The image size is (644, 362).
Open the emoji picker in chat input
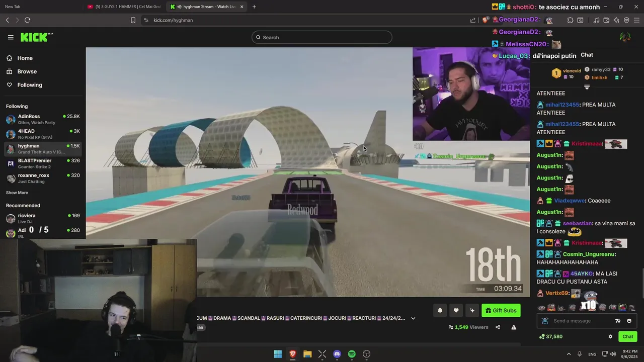pyautogui.click(x=629, y=321)
